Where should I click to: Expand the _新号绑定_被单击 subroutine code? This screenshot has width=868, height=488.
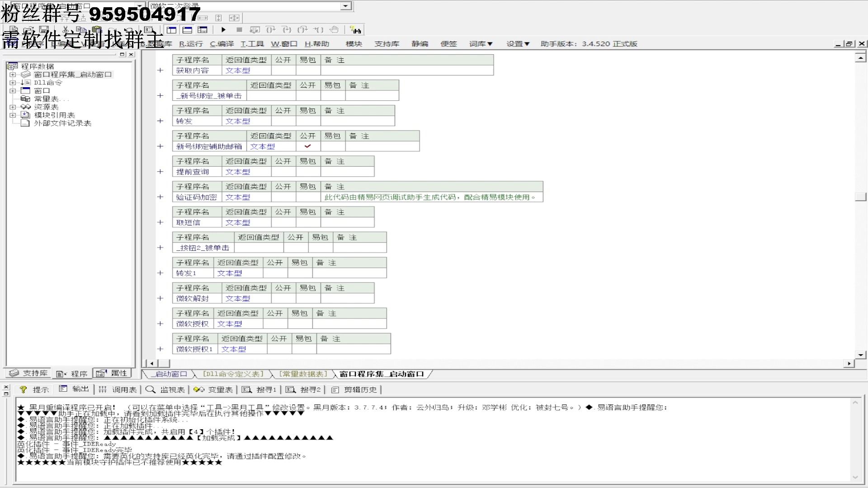click(x=160, y=96)
